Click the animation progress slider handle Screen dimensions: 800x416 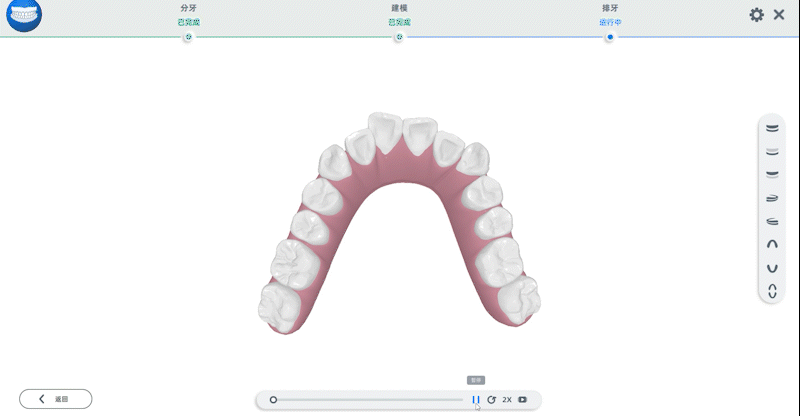tap(273, 399)
